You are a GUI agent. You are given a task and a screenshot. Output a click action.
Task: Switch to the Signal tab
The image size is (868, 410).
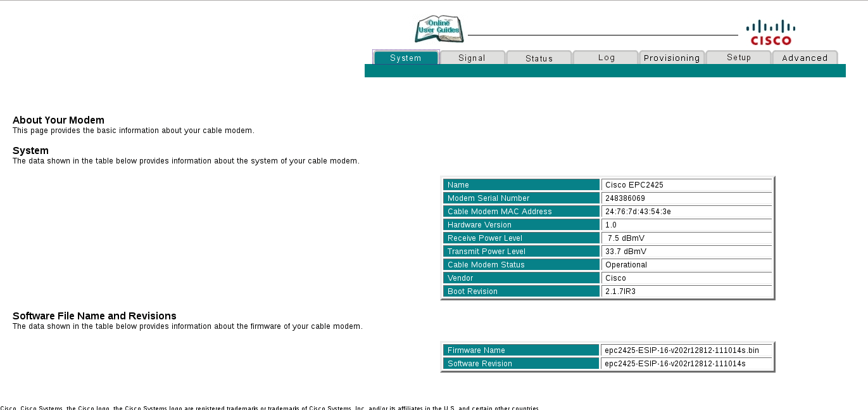(472, 58)
